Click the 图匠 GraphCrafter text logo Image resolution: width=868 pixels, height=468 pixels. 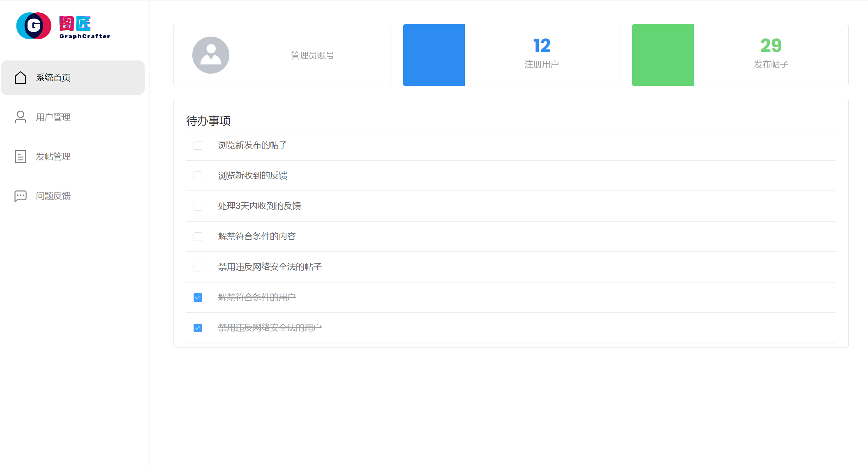click(85, 28)
